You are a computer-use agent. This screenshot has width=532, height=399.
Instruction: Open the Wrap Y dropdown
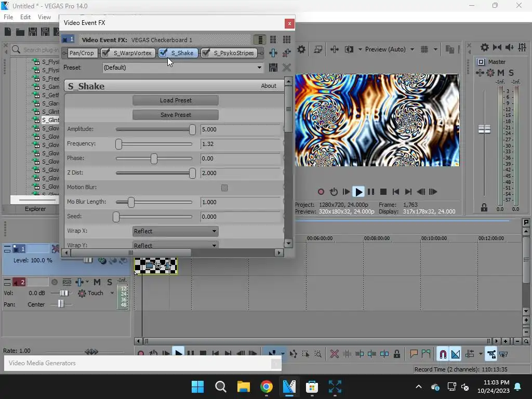click(x=176, y=245)
